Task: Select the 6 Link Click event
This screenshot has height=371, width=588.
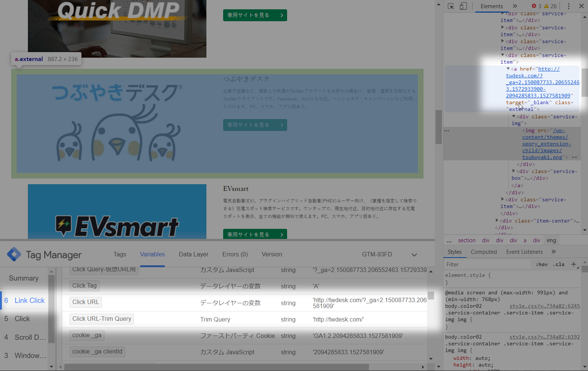Action: [x=25, y=300]
